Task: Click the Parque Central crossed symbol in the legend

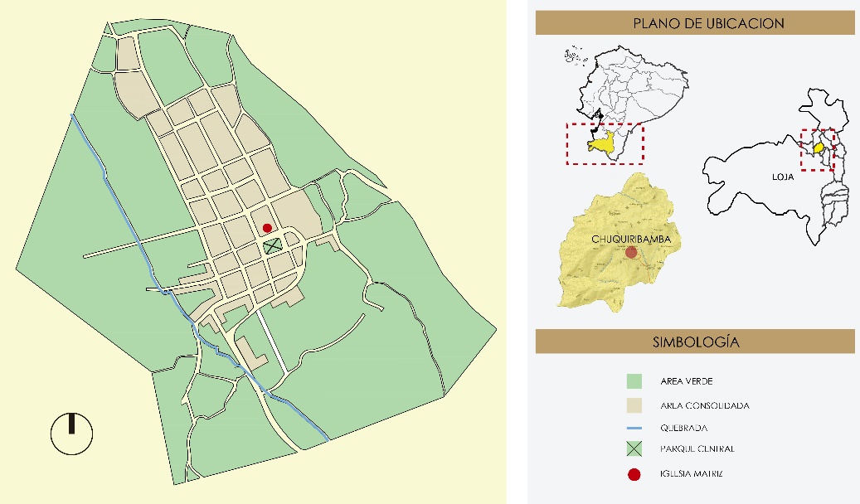Action: pos(634,449)
